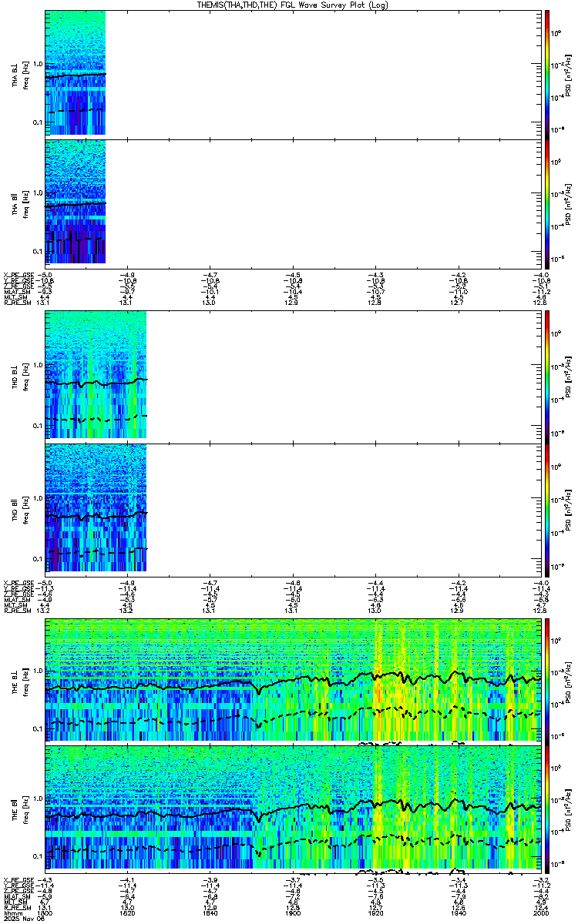Click the 'THD BL freq [Hz]' axis label

pos(20,377)
